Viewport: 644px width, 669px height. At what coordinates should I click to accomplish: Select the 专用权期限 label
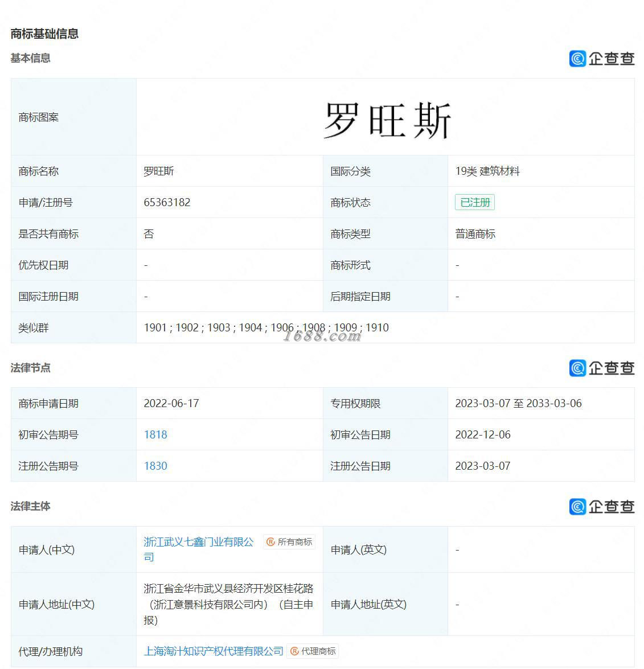355,403
